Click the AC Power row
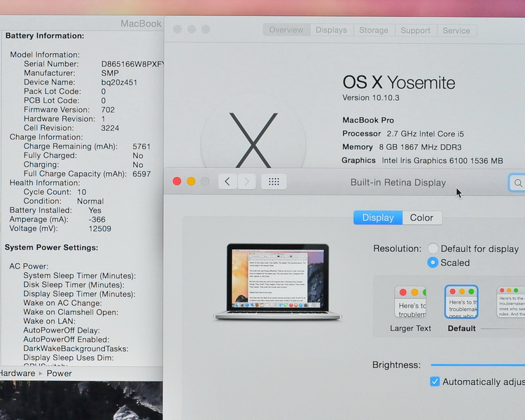 29,266
